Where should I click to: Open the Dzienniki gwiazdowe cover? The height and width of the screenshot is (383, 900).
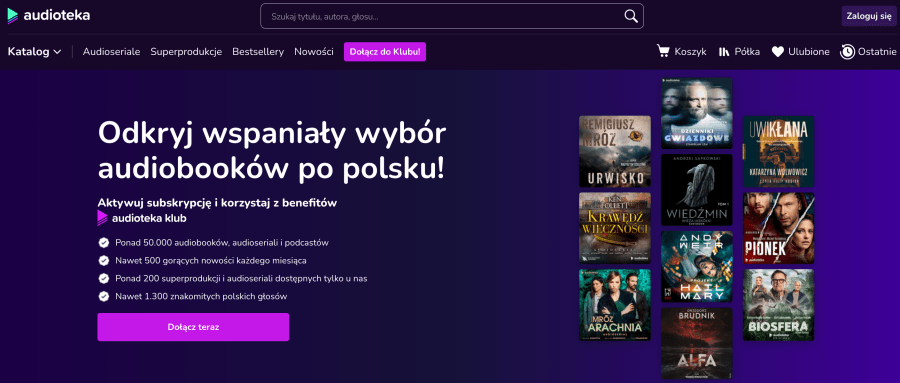point(696,113)
